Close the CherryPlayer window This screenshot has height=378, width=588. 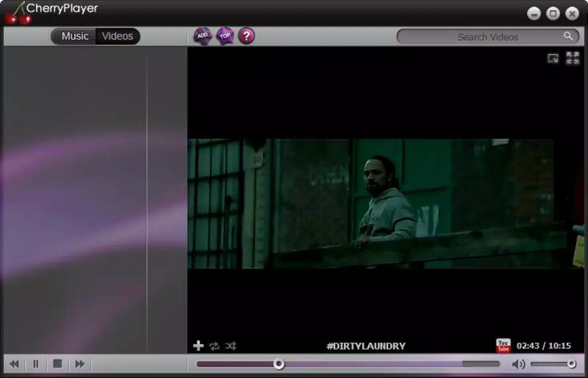[x=572, y=14]
